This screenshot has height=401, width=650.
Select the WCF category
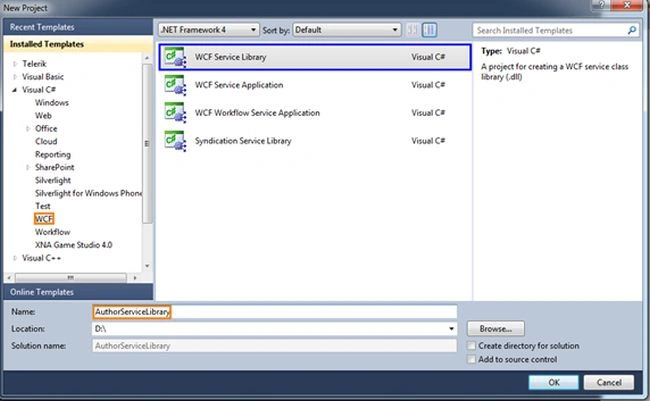(44, 219)
